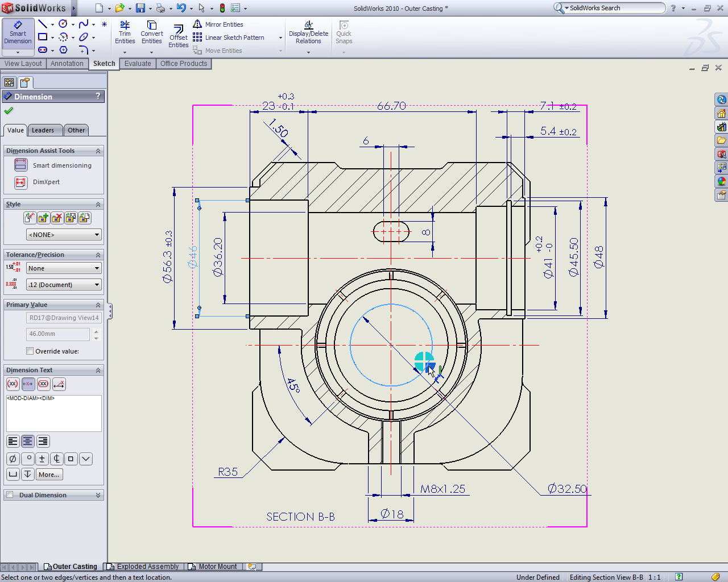Screen dimensions: 728x582
Task: Select the Smart Dimension tool
Action: click(18, 33)
